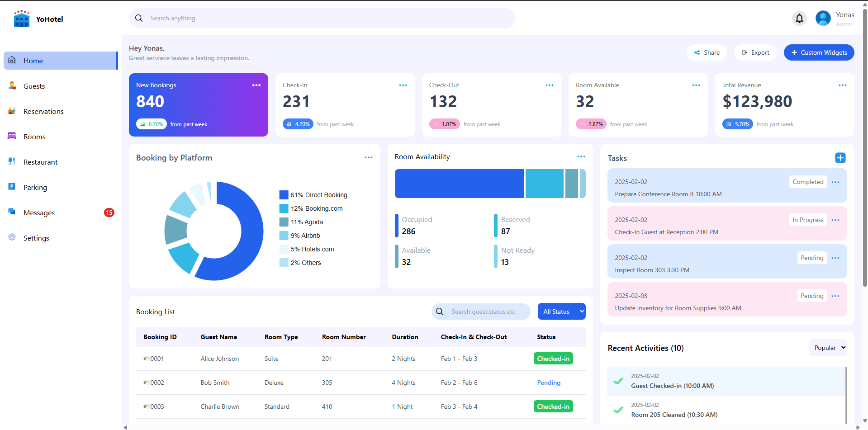Click the Booking by Platform ellipsis

pos(369,158)
